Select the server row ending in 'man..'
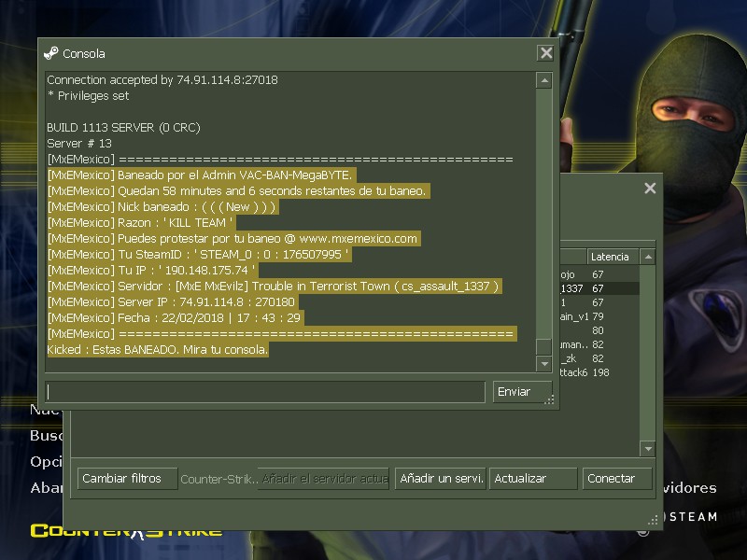 (x=599, y=344)
